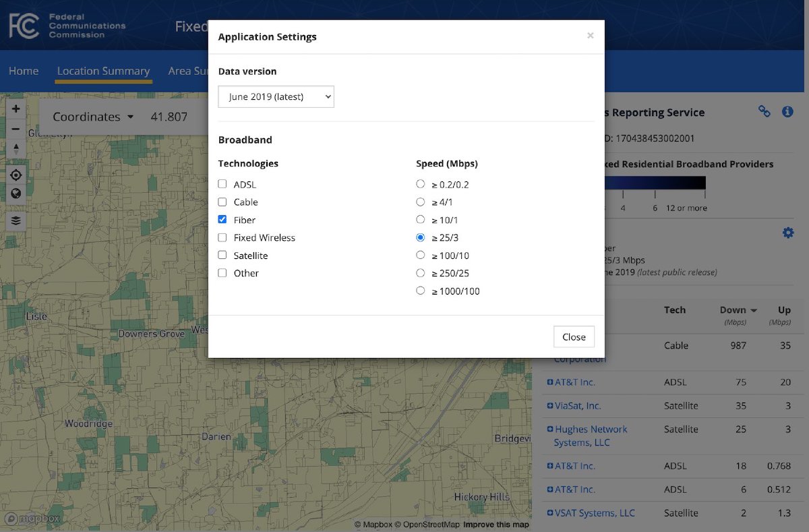The height and width of the screenshot is (532, 809).
Task: Select the ≥ 10/1 speed option
Action: [421, 220]
